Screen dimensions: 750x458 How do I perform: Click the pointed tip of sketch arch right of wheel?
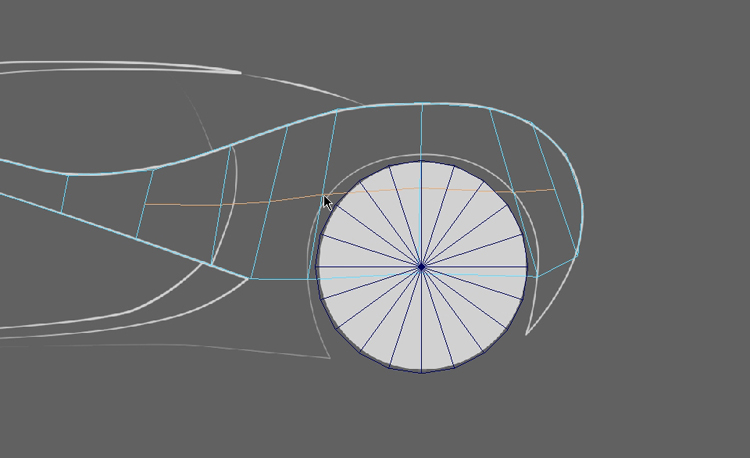click(526, 334)
